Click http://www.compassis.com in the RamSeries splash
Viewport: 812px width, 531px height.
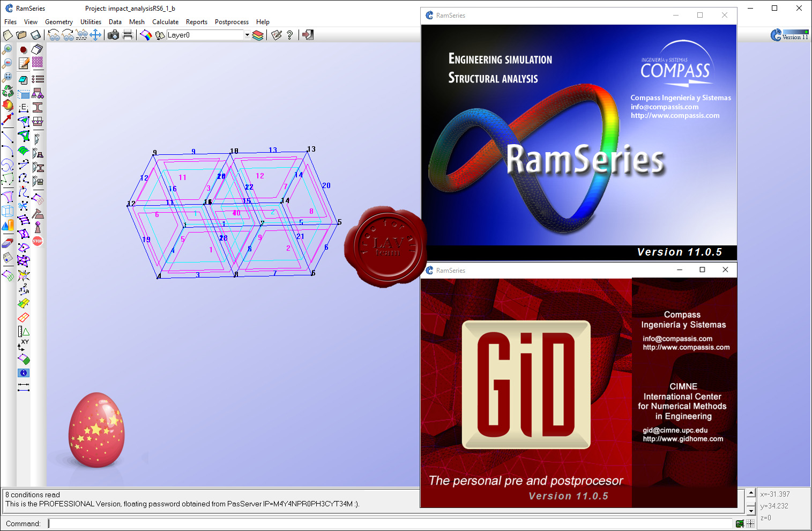(675, 116)
